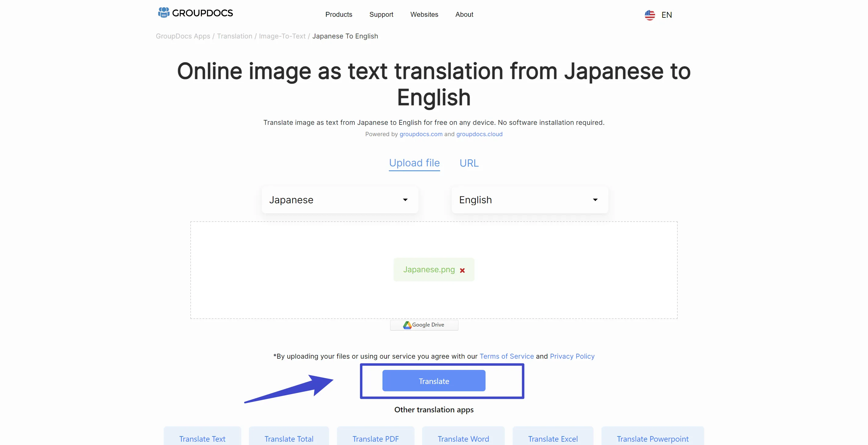Click the Products menu item
The image size is (868, 445).
pos(339,14)
